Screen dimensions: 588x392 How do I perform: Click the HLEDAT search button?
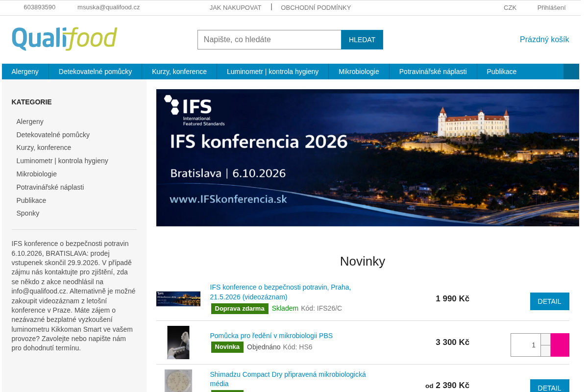(x=362, y=40)
